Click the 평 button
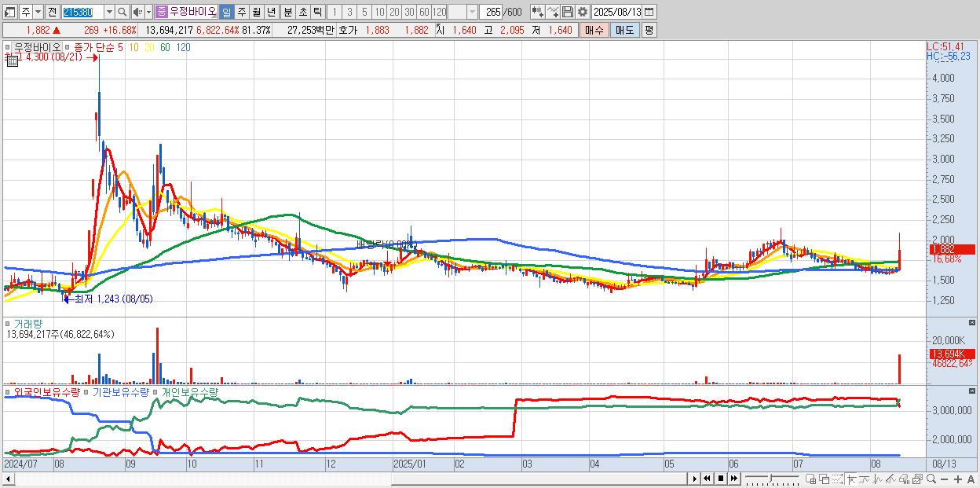Image resolution: width=980 pixels, height=488 pixels. tap(649, 30)
